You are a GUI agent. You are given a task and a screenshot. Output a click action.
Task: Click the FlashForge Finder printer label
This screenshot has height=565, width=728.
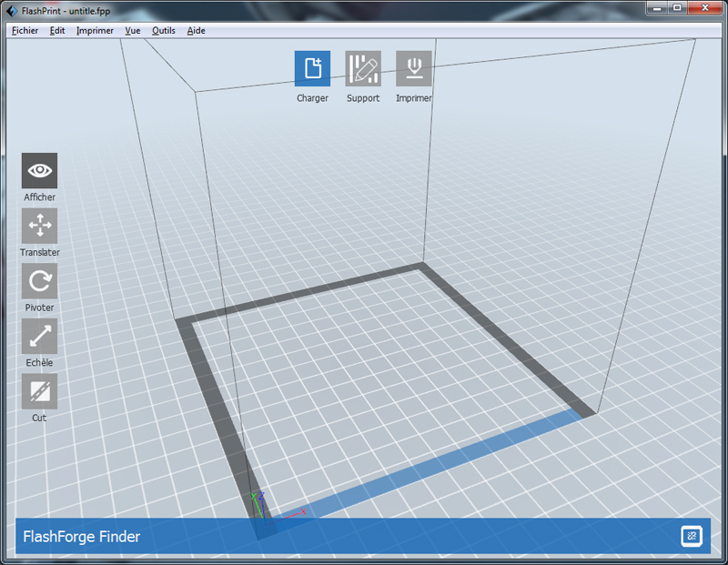click(82, 537)
